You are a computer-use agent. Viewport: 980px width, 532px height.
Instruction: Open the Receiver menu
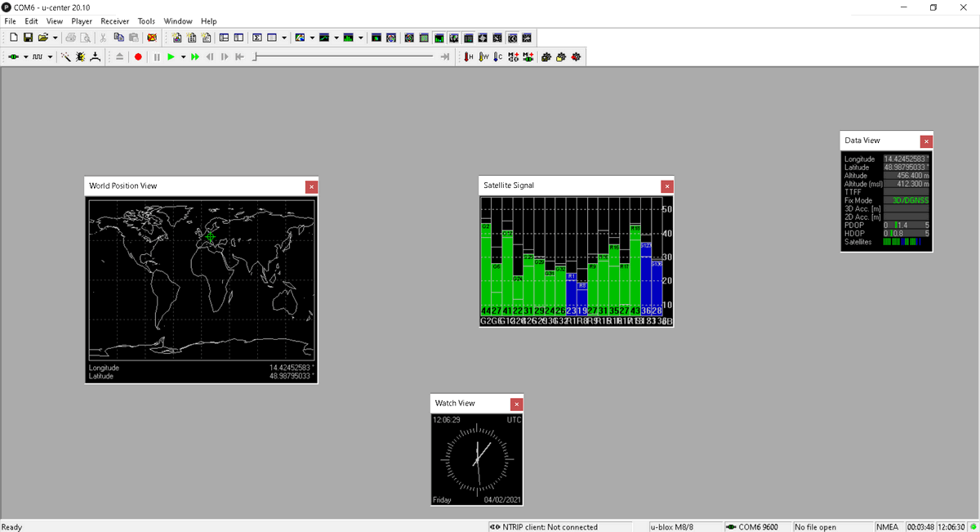pyautogui.click(x=114, y=21)
